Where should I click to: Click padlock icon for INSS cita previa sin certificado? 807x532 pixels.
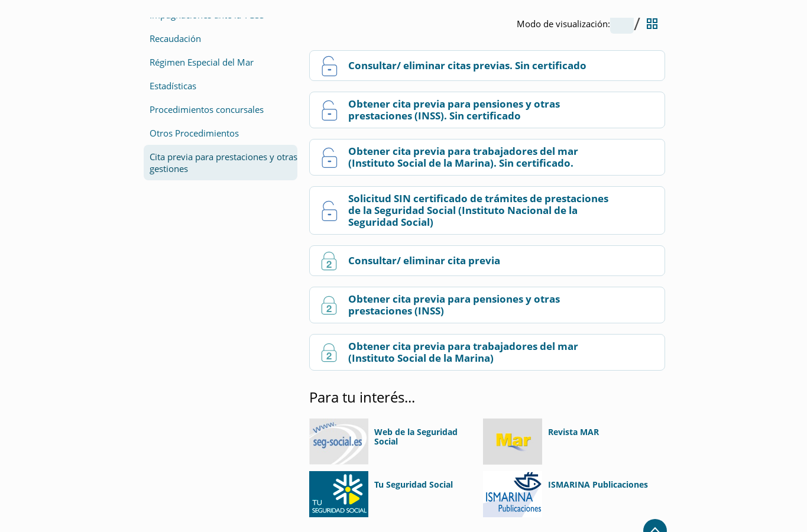(329, 111)
